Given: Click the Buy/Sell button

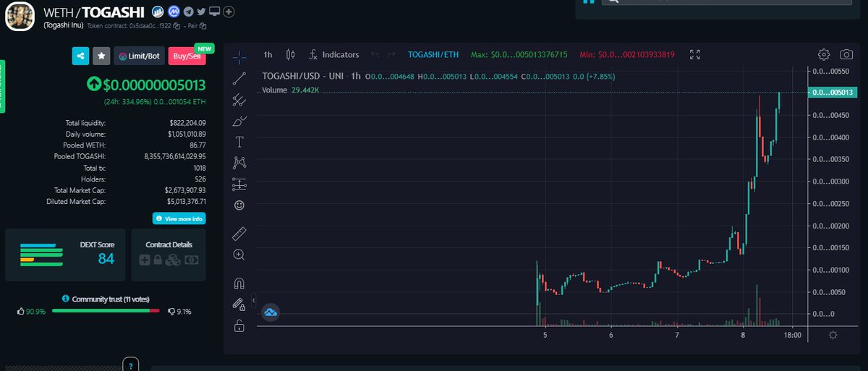Looking at the screenshot, I should tap(187, 56).
